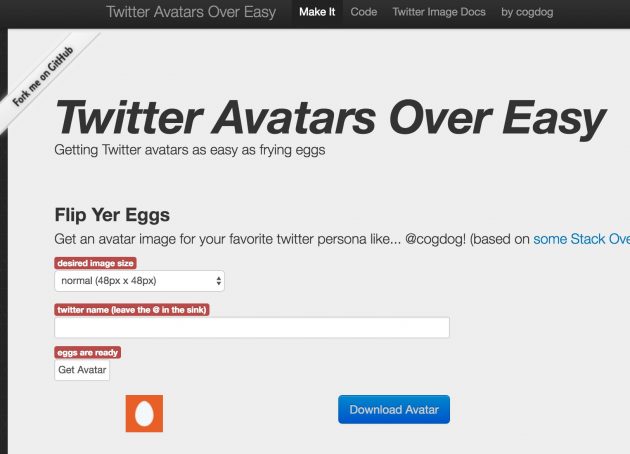Open the desired image size dropdown
This screenshot has width=630, height=454.
click(x=139, y=281)
